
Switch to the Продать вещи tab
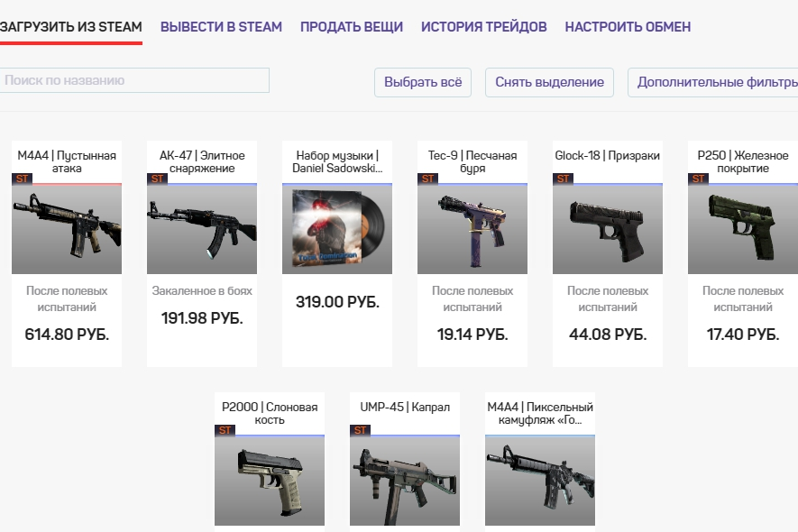(x=351, y=26)
